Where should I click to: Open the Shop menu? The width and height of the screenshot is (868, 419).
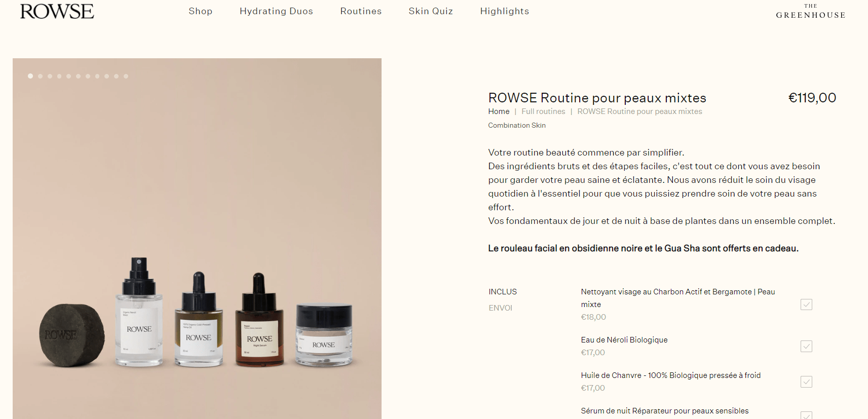pyautogui.click(x=200, y=11)
